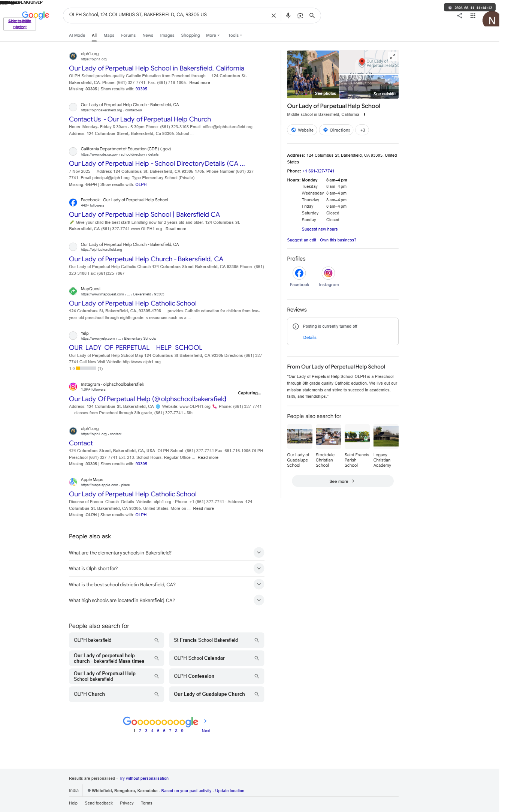Start voice search with the microphone icon
Viewport: 505px width, 812px height.
click(288, 15)
